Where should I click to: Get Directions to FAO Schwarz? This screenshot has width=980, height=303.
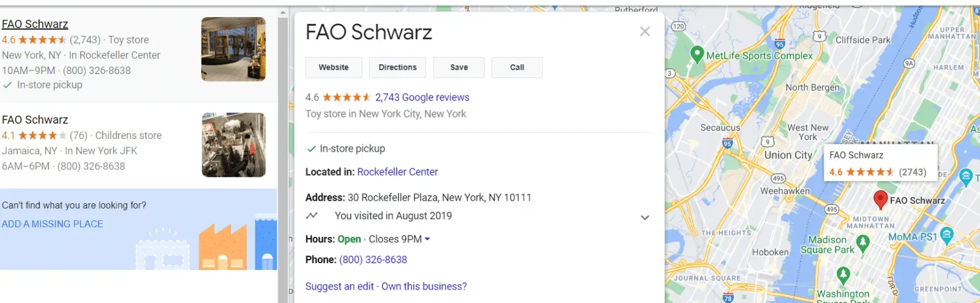398,67
